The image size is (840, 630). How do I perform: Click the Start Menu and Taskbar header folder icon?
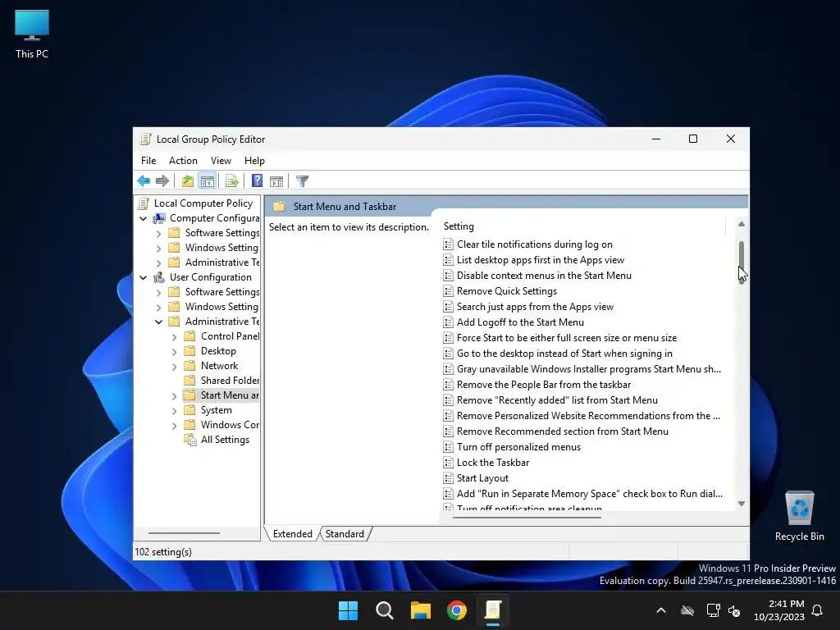[279, 207]
